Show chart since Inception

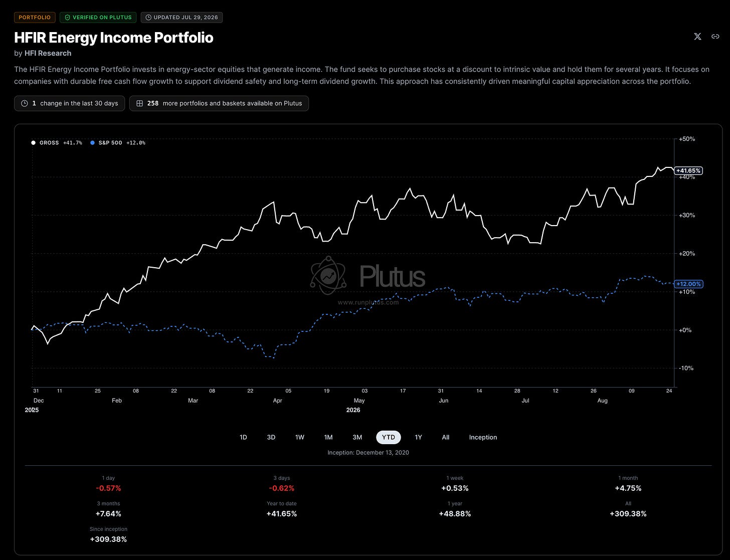(483, 437)
